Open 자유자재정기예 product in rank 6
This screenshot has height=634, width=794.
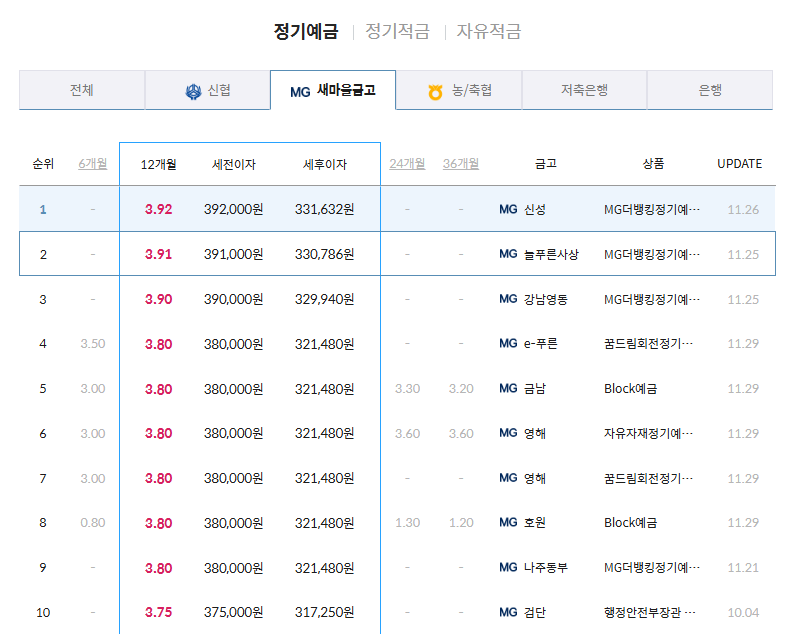pos(648,433)
